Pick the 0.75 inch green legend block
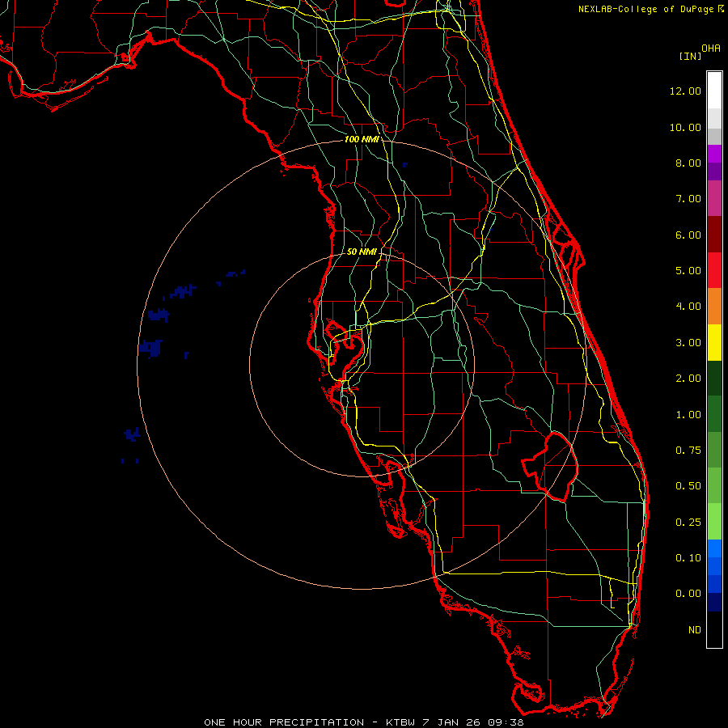 pyautogui.click(x=714, y=450)
